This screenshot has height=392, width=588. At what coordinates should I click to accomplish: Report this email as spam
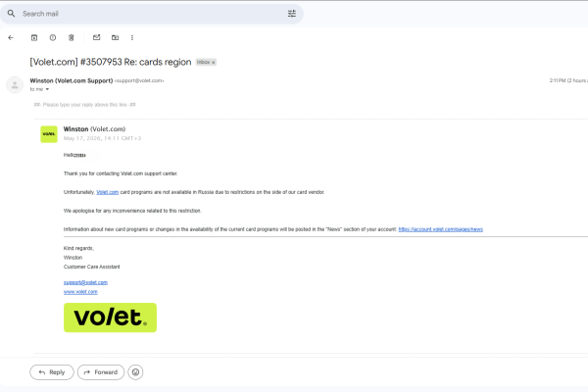point(53,37)
